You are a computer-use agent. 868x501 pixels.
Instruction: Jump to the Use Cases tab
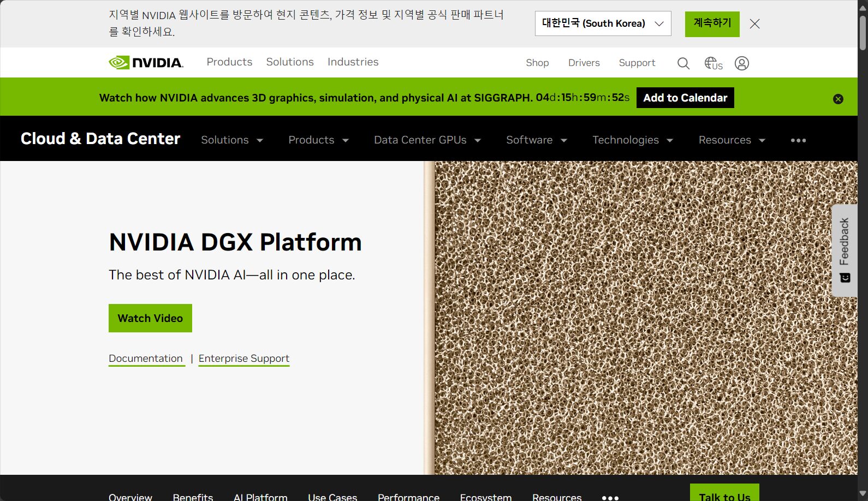(332, 497)
